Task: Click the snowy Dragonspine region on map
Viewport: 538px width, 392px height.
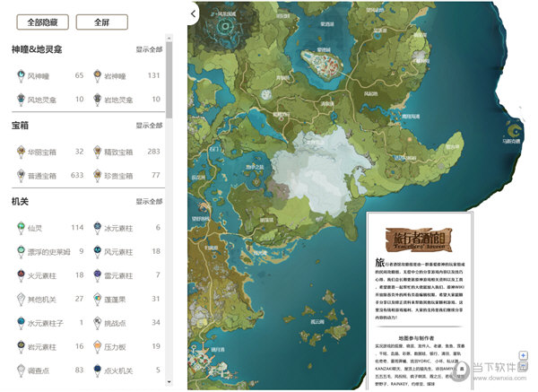Action: (319, 171)
